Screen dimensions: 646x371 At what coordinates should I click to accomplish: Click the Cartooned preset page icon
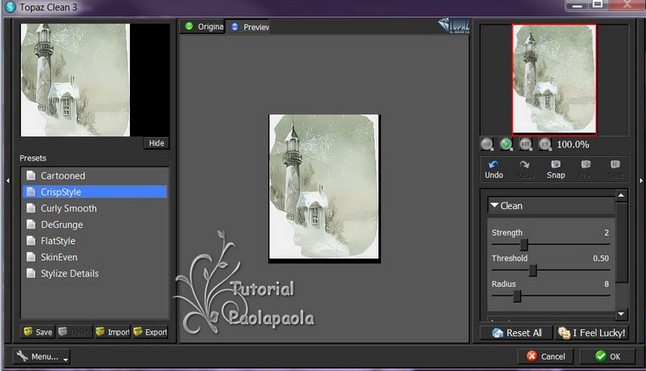(x=31, y=175)
